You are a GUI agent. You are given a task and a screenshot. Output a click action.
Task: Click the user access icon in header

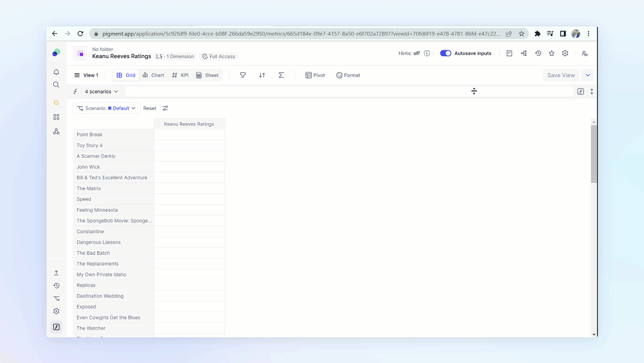pos(584,53)
